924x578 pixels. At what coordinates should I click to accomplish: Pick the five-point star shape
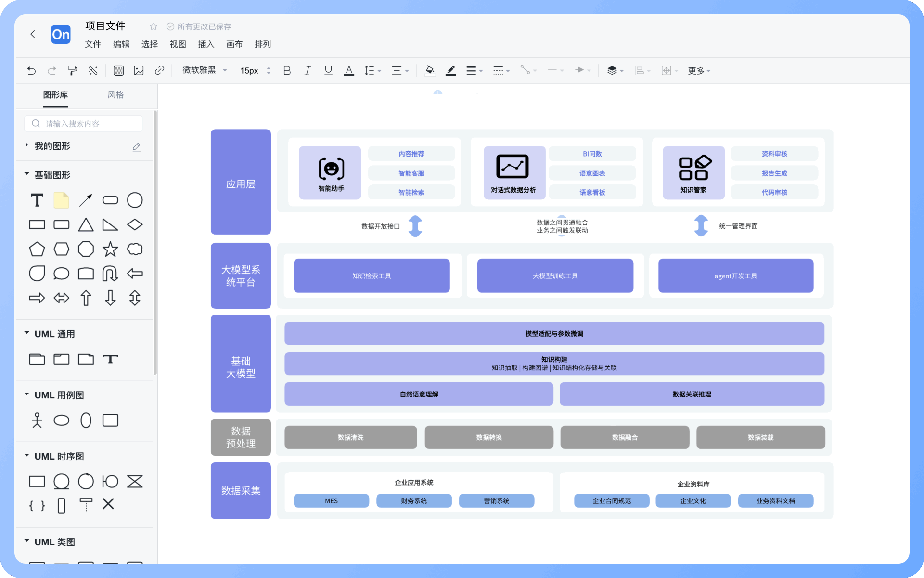pyautogui.click(x=110, y=249)
